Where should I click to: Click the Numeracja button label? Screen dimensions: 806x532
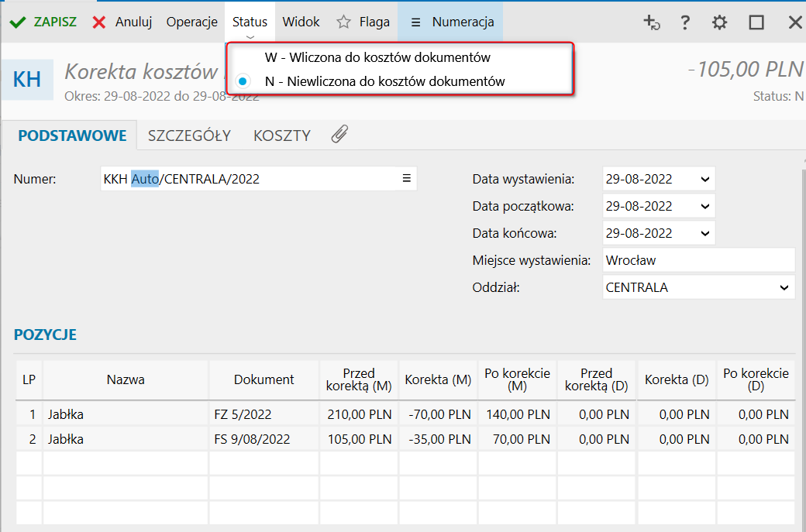point(463,22)
